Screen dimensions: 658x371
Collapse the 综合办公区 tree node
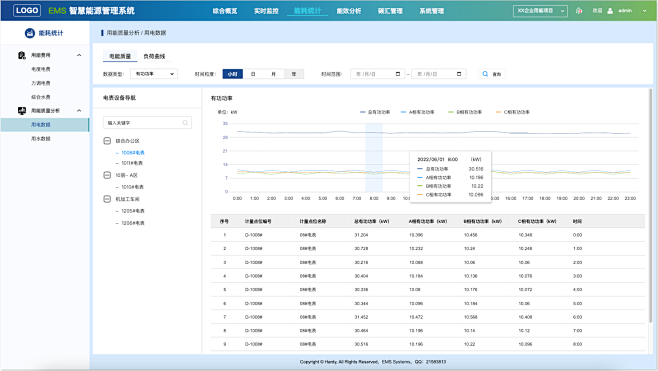pyautogui.click(x=107, y=141)
